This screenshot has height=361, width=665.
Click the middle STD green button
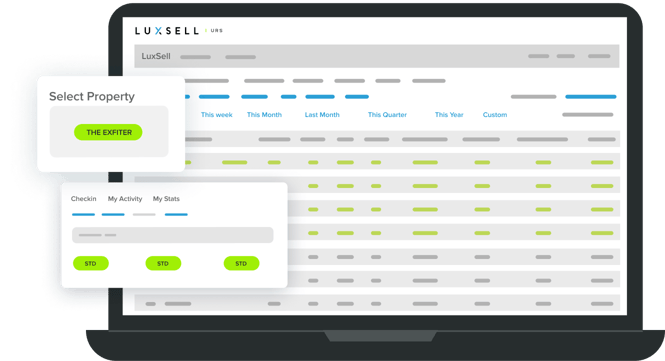pyautogui.click(x=163, y=263)
